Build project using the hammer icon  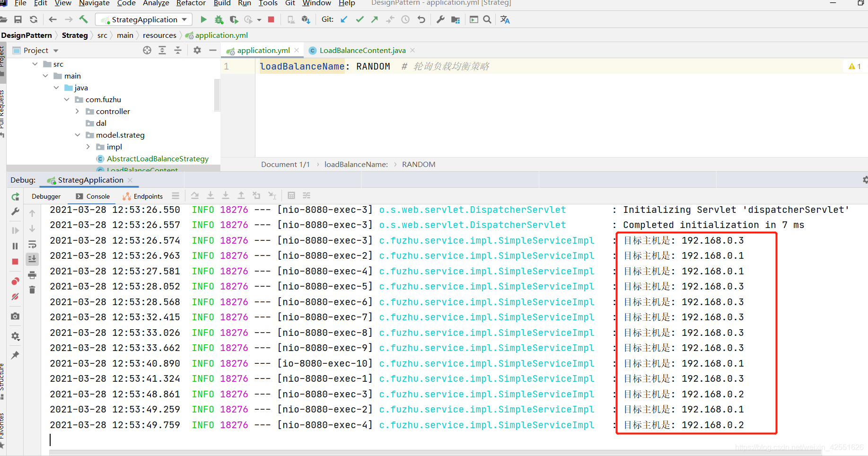pyautogui.click(x=84, y=19)
